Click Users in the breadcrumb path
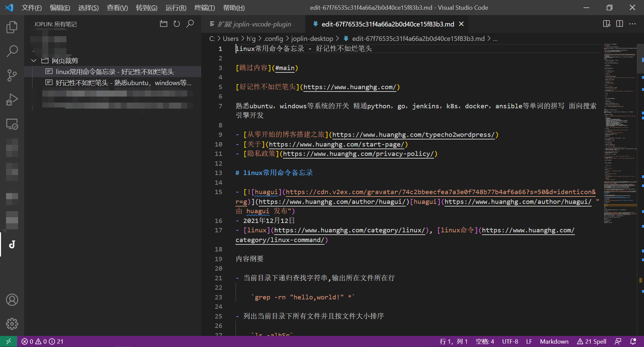The image size is (644, 347). click(231, 39)
